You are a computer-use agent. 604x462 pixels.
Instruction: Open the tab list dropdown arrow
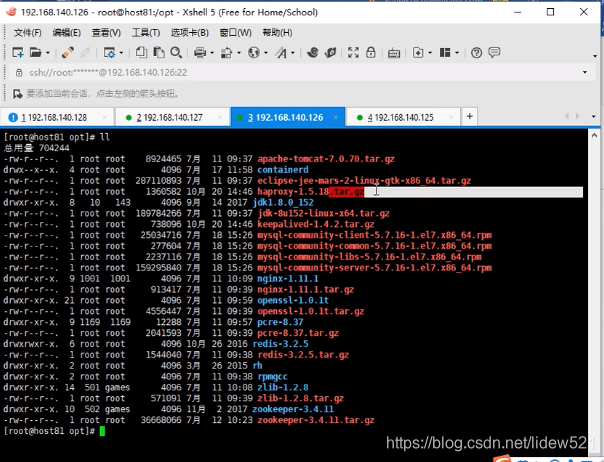tap(593, 116)
